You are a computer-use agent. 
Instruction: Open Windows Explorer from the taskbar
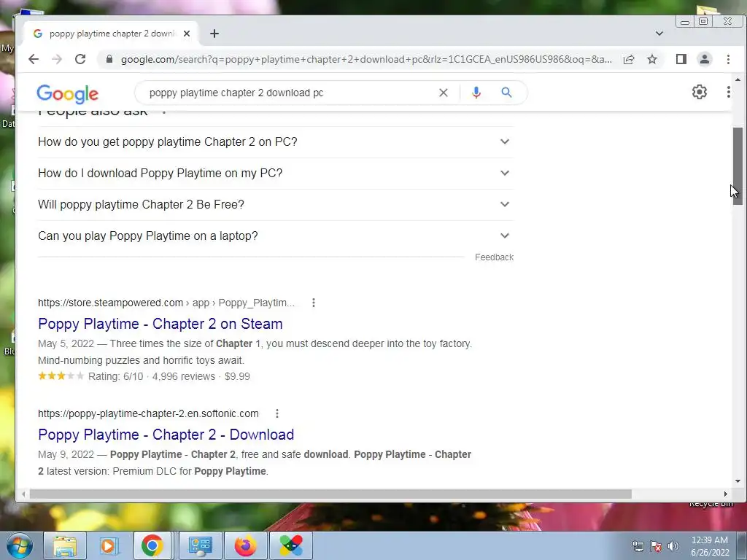65,545
